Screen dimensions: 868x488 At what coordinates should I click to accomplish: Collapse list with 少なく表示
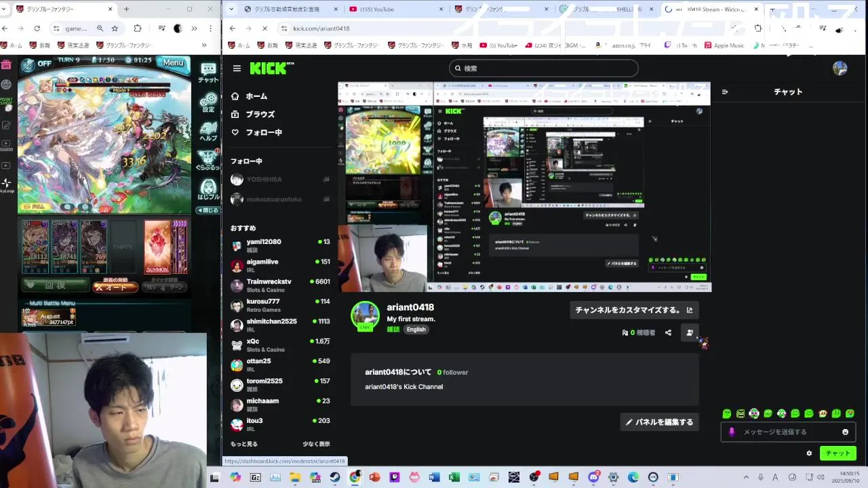tap(316, 444)
